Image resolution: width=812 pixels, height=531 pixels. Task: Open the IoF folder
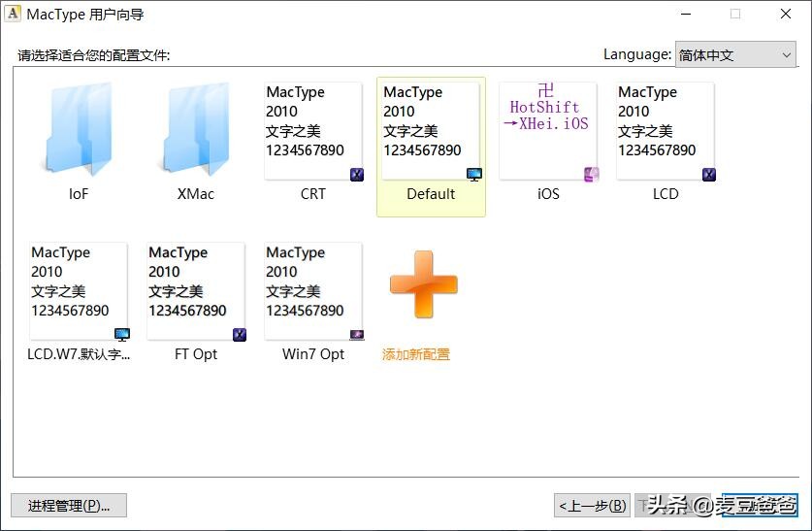coord(79,130)
